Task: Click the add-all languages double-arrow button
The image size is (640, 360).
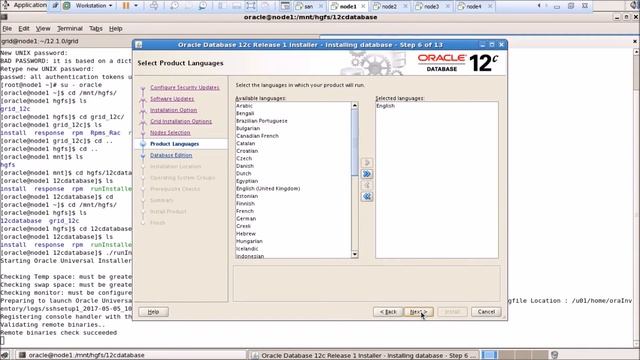Action: click(x=367, y=174)
